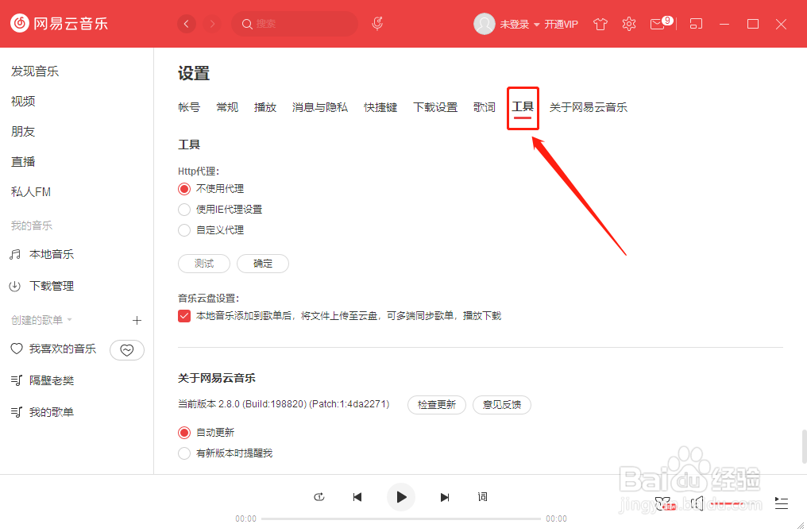Select the voice search microphone

point(376,24)
